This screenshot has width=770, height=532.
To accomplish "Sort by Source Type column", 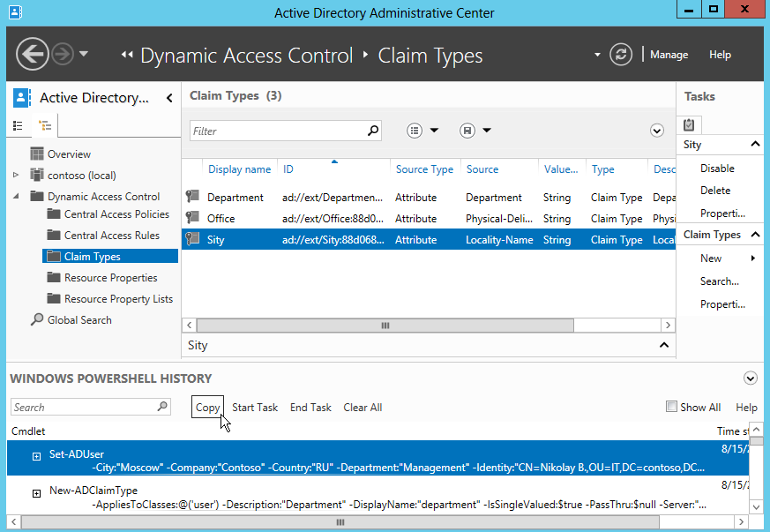I will (x=425, y=169).
